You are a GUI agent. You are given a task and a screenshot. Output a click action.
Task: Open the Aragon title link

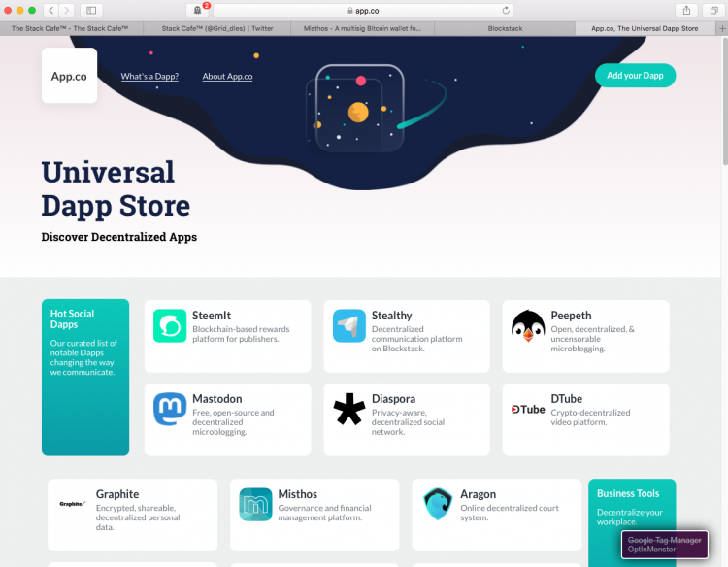[x=478, y=494]
